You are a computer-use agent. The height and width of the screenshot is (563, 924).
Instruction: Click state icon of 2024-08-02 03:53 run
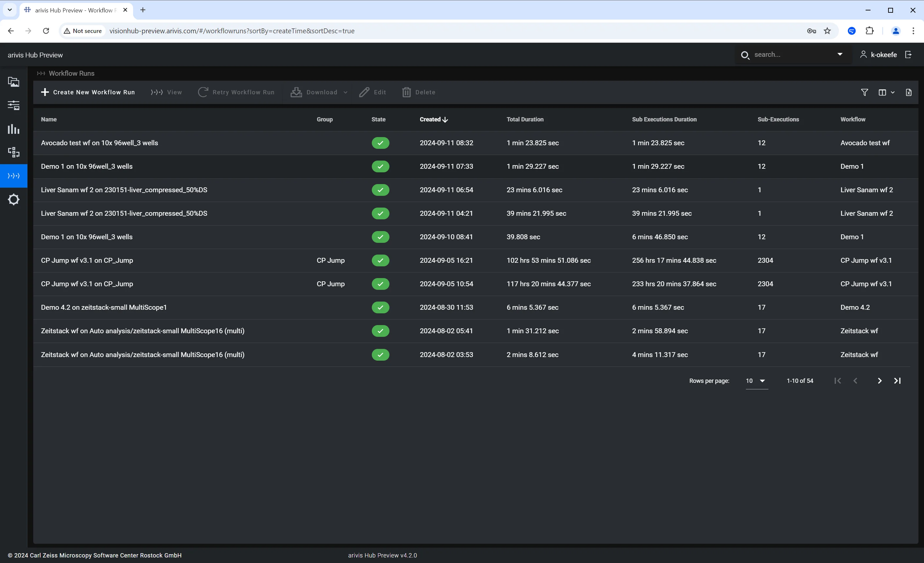pos(380,355)
